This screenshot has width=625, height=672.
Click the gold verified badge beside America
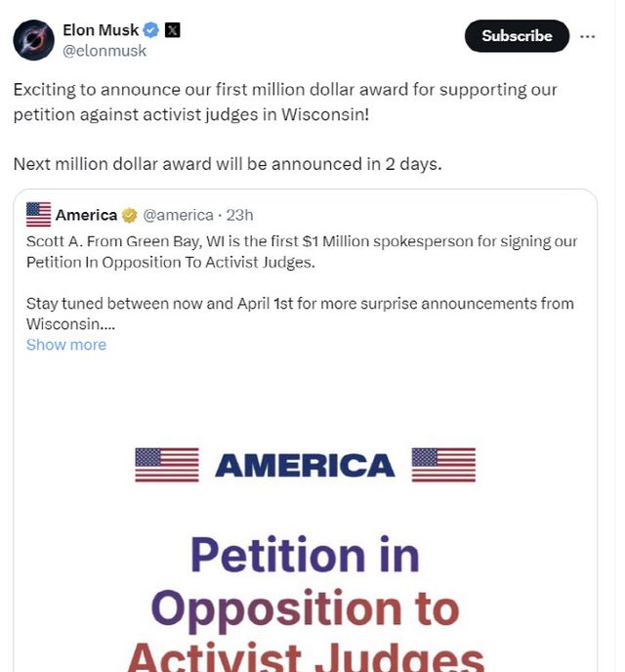tap(129, 215)
